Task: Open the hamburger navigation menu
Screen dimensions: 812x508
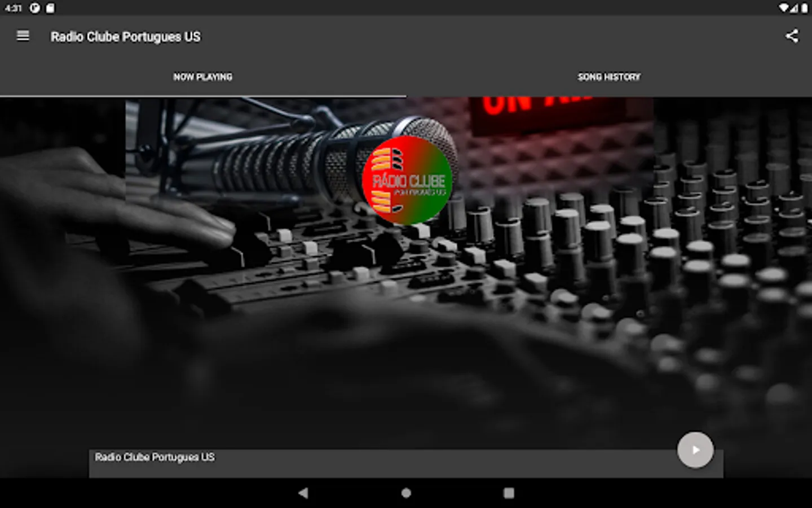Action: coord(23,36)
